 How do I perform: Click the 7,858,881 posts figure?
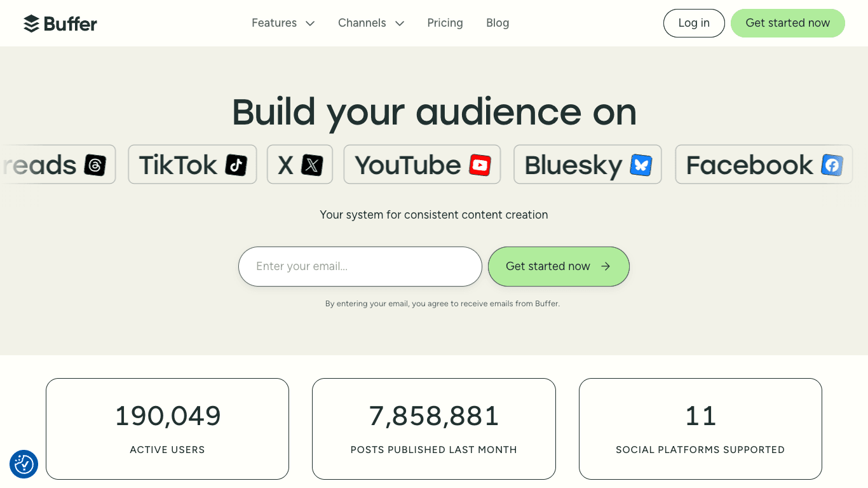point(434,416)
